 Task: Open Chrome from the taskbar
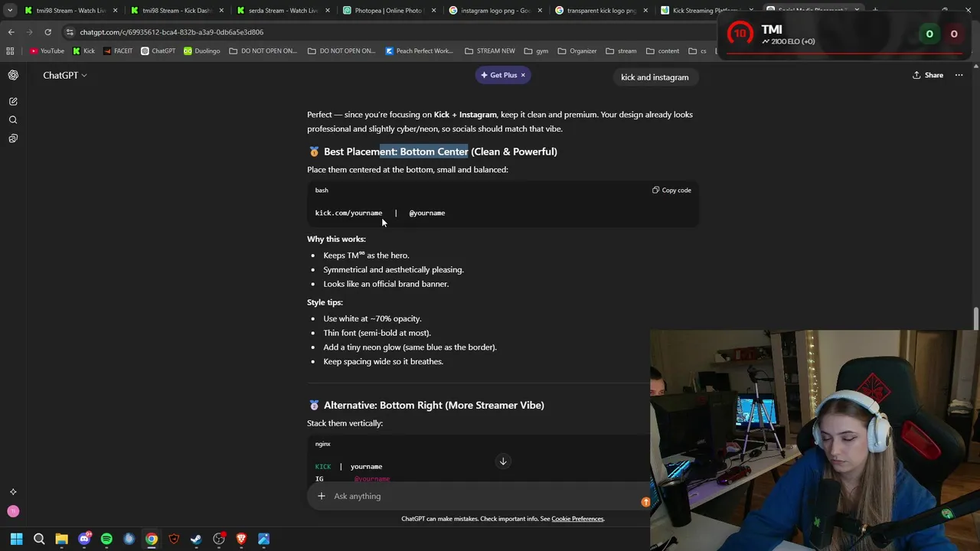click(x=152, y=539)
